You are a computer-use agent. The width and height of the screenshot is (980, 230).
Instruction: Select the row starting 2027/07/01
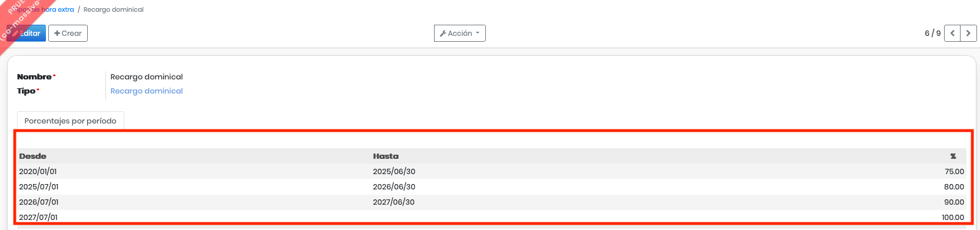coord(491,216)
